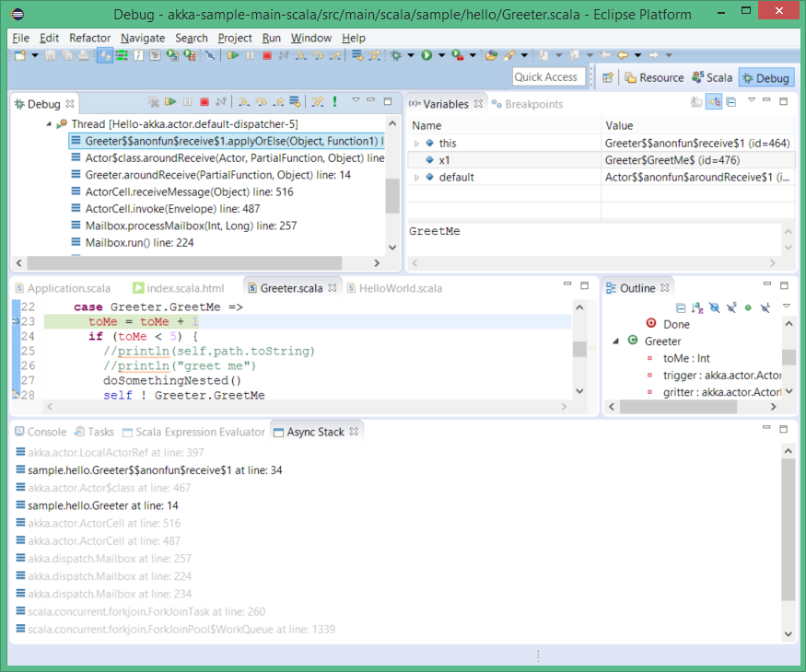Click Step Over in the Debug view toolbar

click(x=262, y=102)
